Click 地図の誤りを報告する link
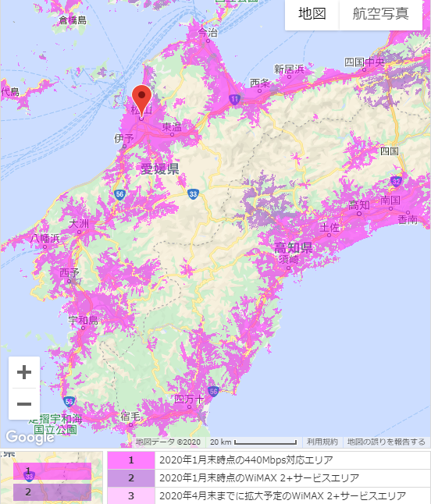The image size is (431, 504). pyautogui.click(x=386, y=442)
